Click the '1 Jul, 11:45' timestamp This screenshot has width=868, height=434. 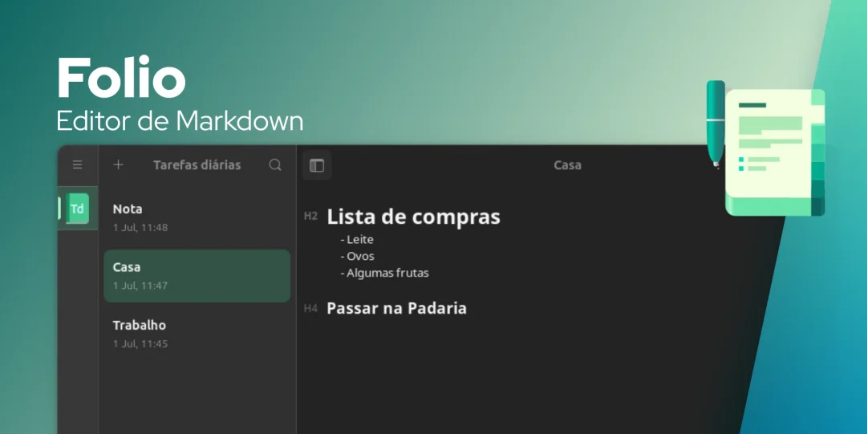140,344
